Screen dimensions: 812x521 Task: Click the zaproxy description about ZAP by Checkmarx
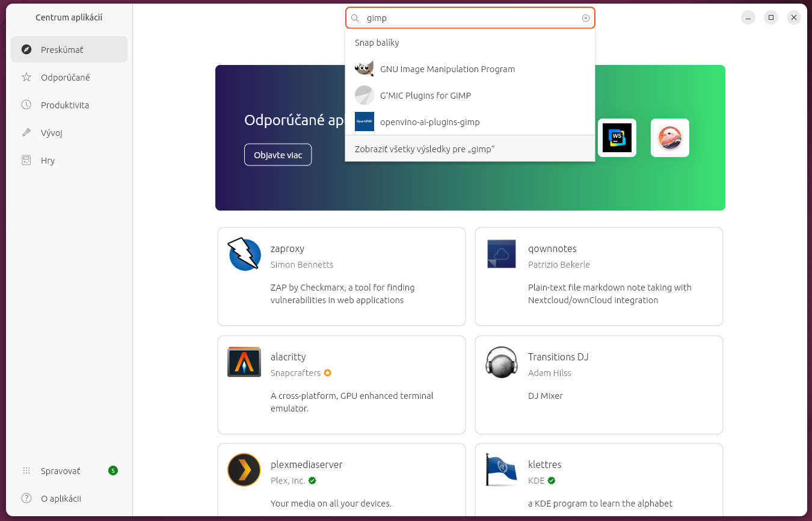coord(343,294)
